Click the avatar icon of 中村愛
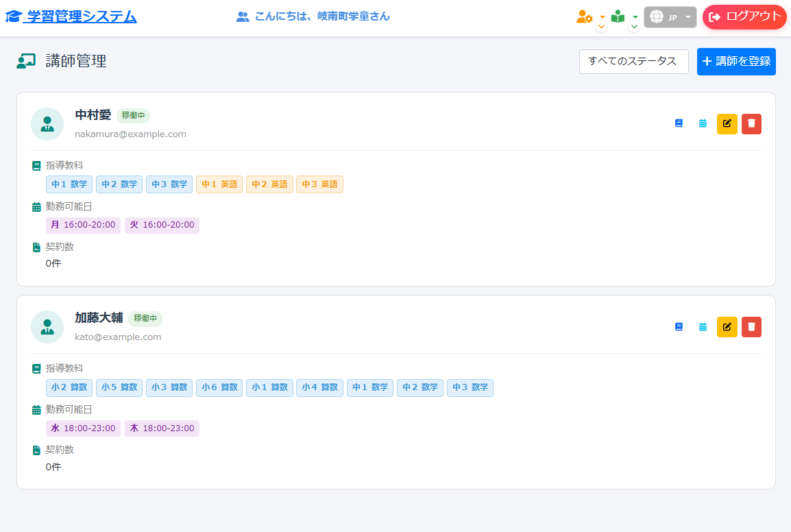 (x=47, y=124)
